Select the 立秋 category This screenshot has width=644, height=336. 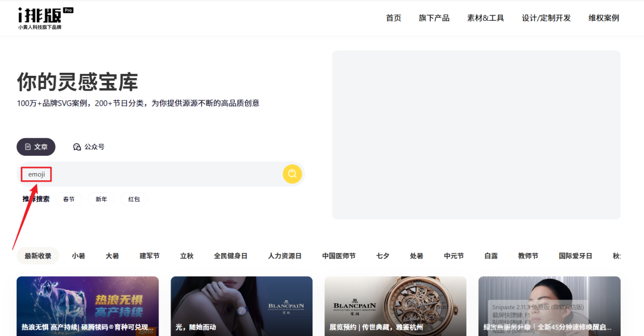coord(187,256)
